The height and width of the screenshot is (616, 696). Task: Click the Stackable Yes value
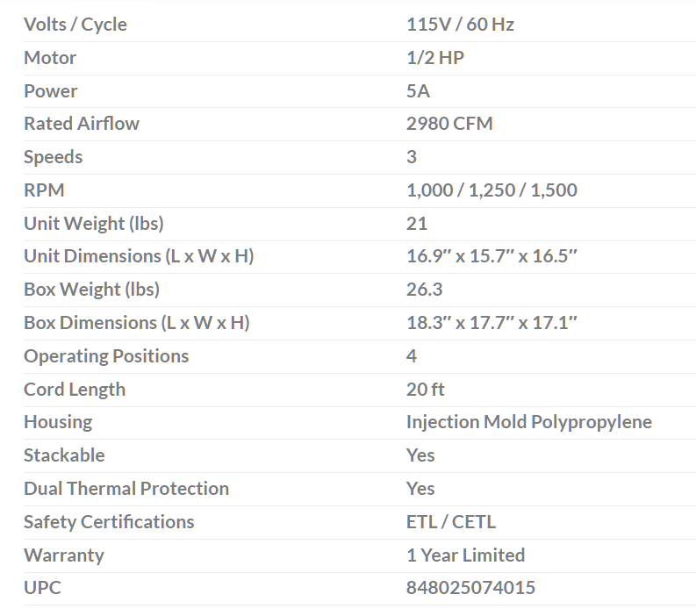[420, 455]
